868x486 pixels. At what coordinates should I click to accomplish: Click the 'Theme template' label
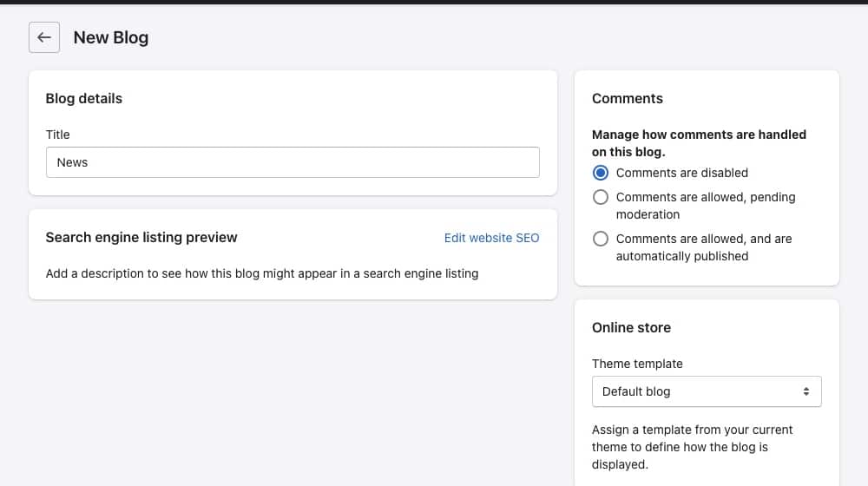pyautogui.click(x=637, y=364)
